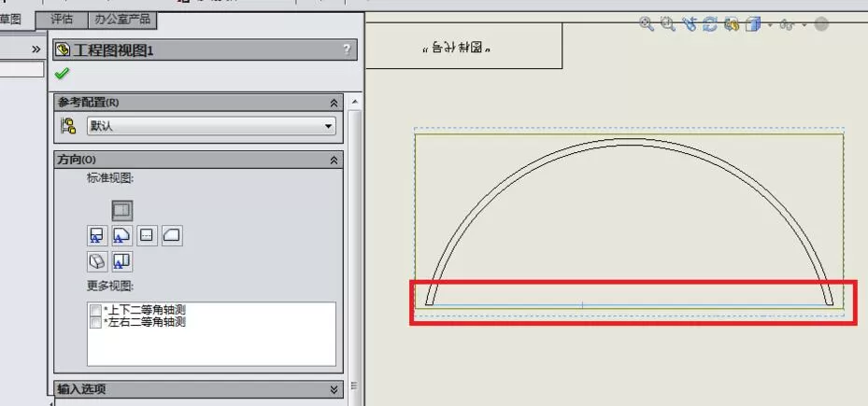868x406 pixels.
Task: Click the 3D drawing view hand icon
Action: [732, 23]
